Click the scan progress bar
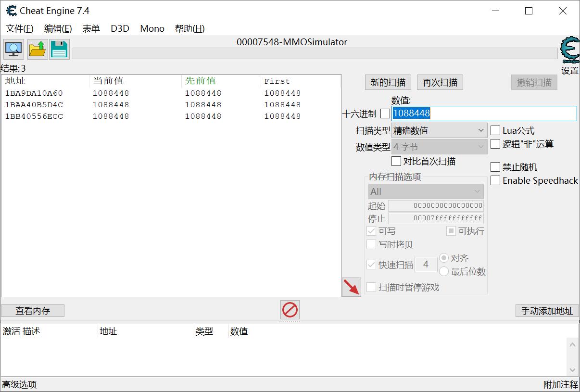 point(315,53)
